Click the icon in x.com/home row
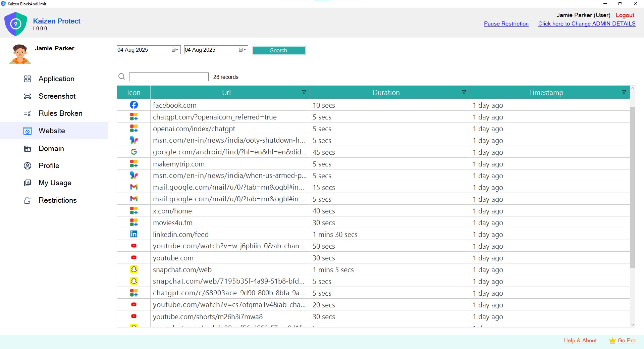Viewport: 644px width, 349px height. click(134, 211)
